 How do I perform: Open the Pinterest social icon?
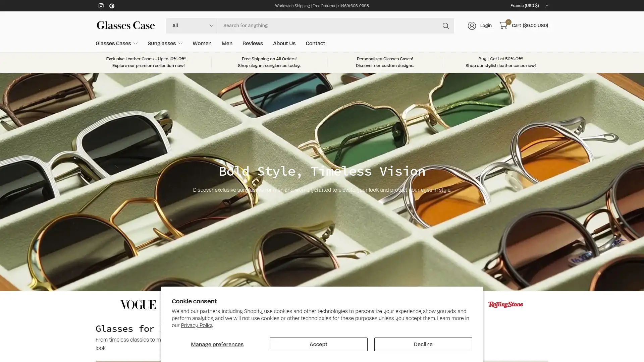[112, 6]
